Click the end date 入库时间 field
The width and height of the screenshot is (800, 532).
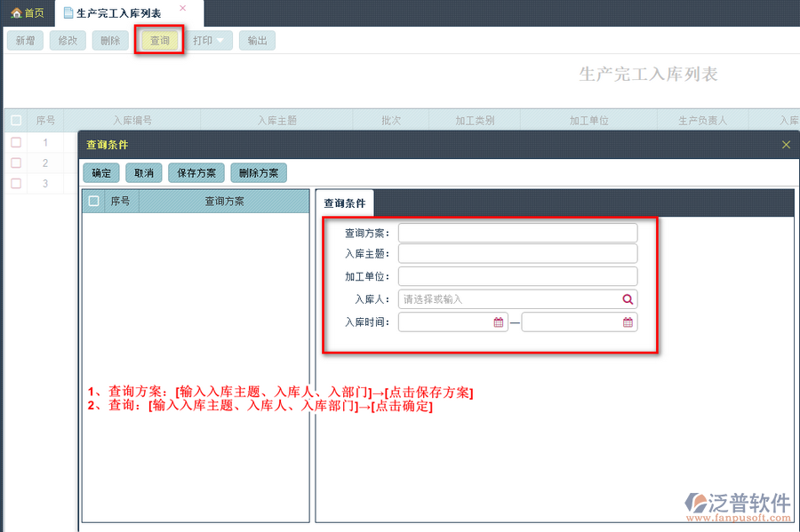[x=580, y=322]
